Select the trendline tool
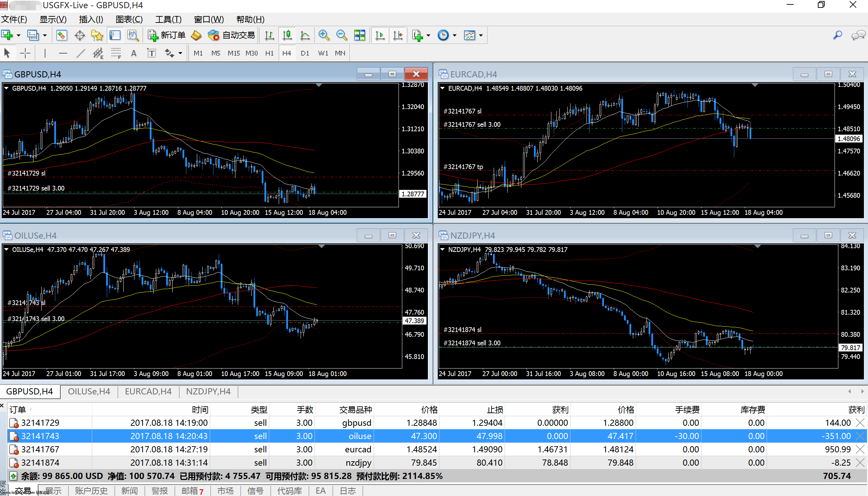 (x=81, y=53)
